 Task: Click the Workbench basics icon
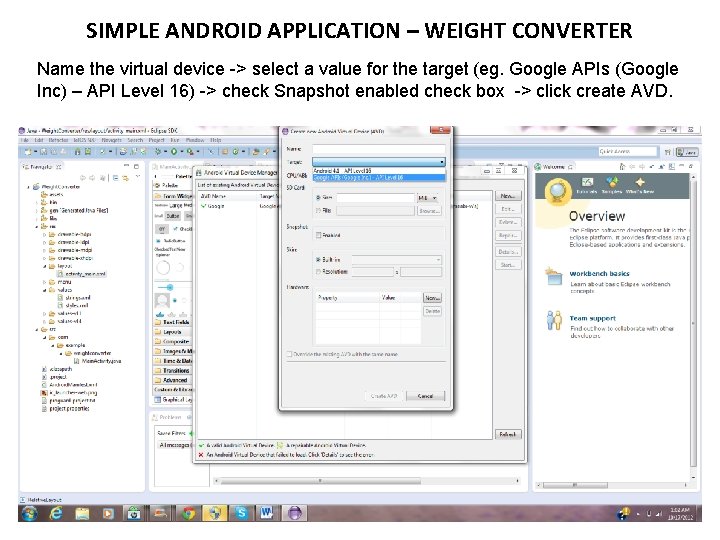coord(554,276)
